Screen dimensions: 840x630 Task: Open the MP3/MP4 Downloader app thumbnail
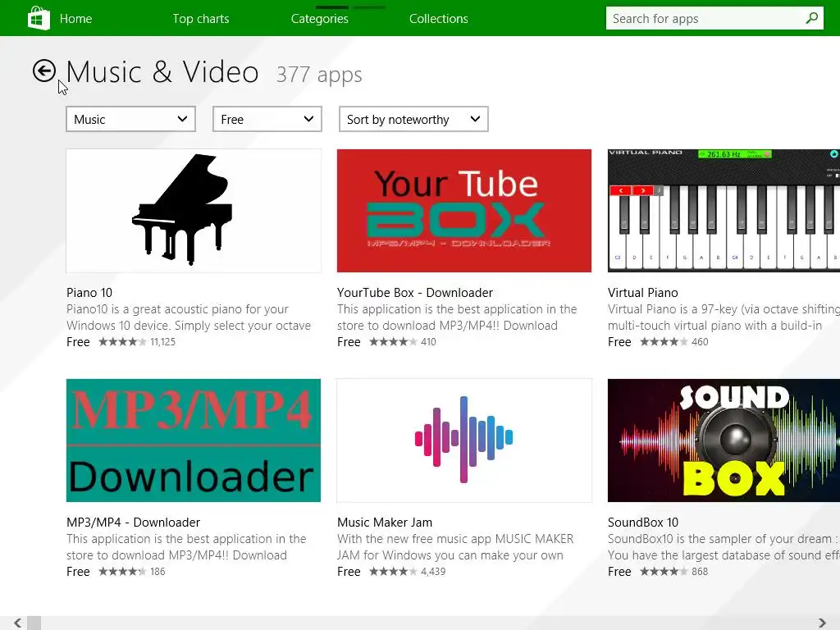coord(194,441)
